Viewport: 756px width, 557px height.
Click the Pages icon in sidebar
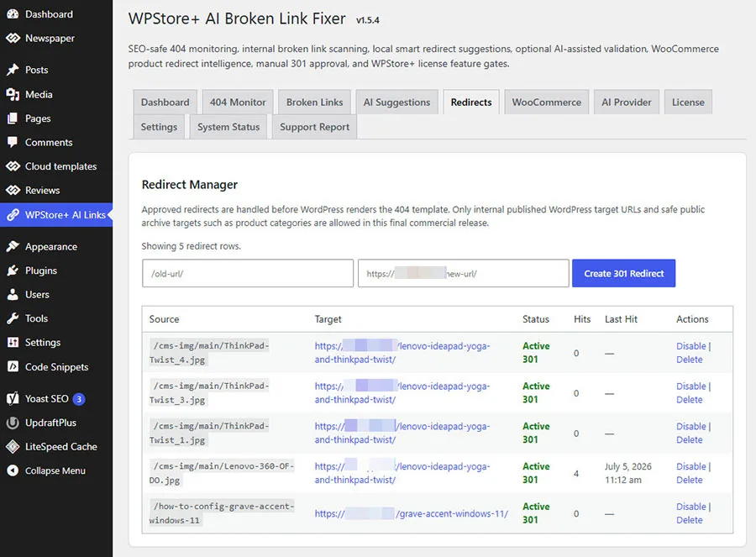13,118
